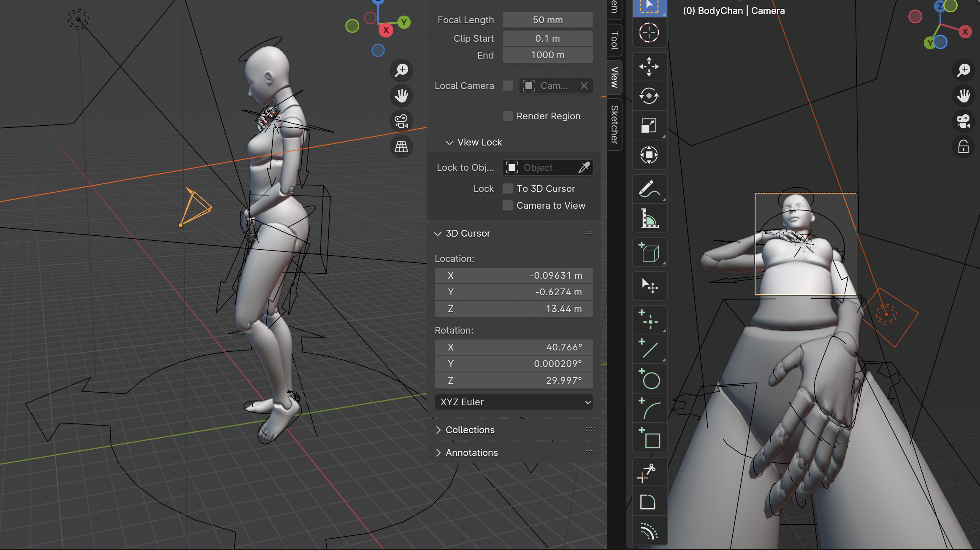This screenshot has width=980, height=550.
Task: Click 3D Cursor Rotation Z field
Action: [x=514, y=380]
